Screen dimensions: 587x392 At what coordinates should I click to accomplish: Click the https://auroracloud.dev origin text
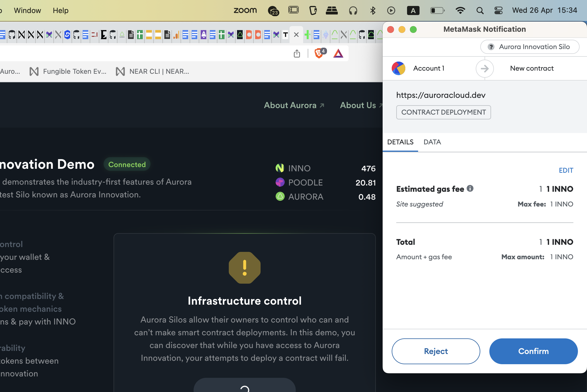point(441,95)
